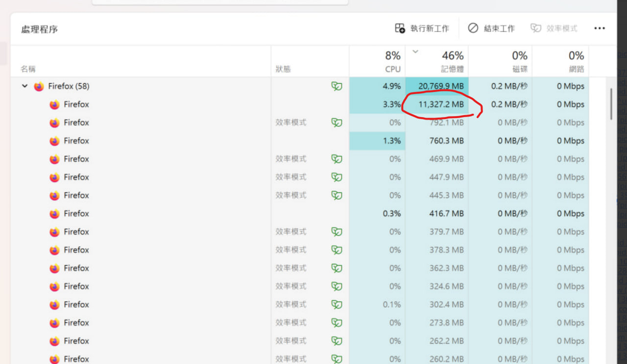
Task: Click 0 Mbps network value in the 273.8 MB row
Action: coord(571,323)
